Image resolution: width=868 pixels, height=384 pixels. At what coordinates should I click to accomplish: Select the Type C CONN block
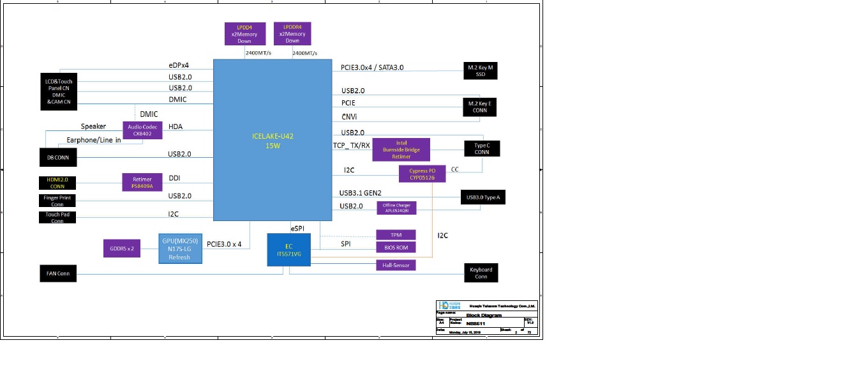(482, 149)
